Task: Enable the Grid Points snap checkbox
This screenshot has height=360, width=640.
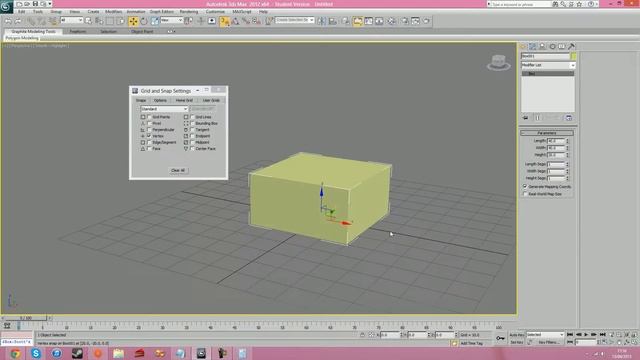Action: [x=149, y=117]
